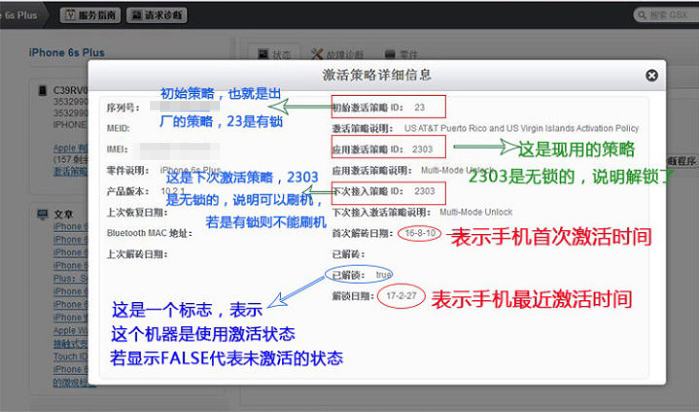Screen dimensions: 699x412
Task: Click the monitor icon beside 文章
Action: (42, 214)
